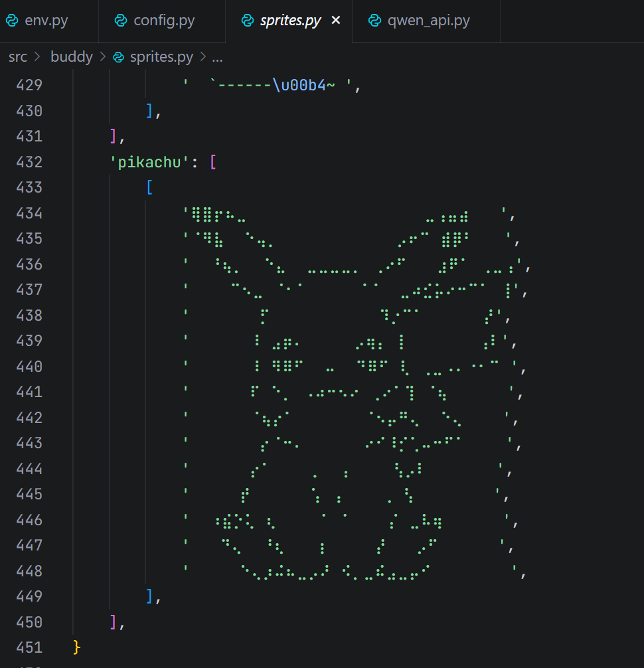Click the Python icon on sprites.py tab
The image size is (644, 668).
tap(248, 21)
